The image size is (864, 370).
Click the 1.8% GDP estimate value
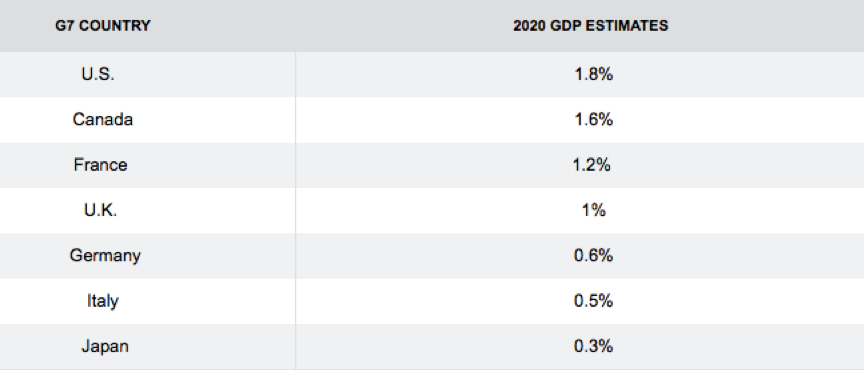tap(593, 74)
